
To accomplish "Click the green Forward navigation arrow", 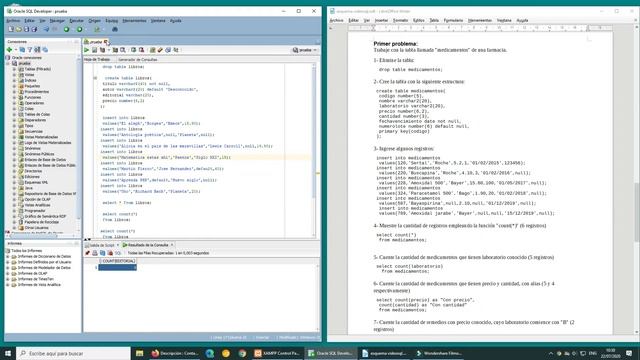I will pos(80,29).
